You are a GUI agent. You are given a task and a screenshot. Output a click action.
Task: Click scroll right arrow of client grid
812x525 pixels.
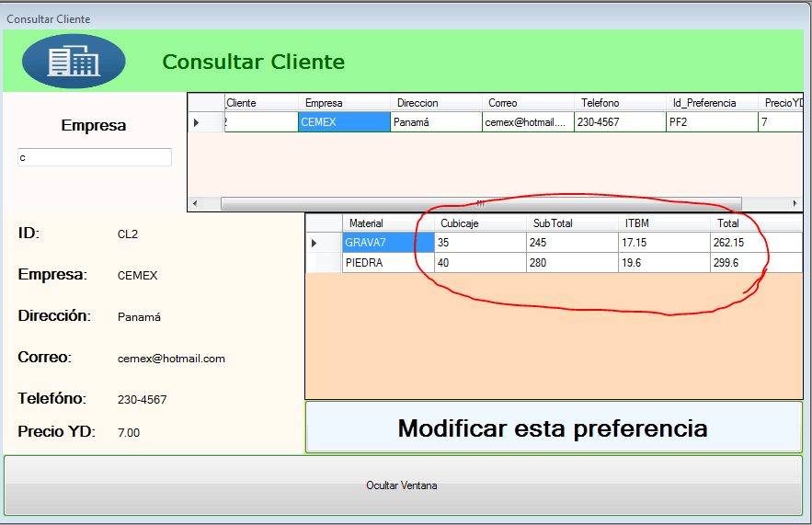[795, 203]
